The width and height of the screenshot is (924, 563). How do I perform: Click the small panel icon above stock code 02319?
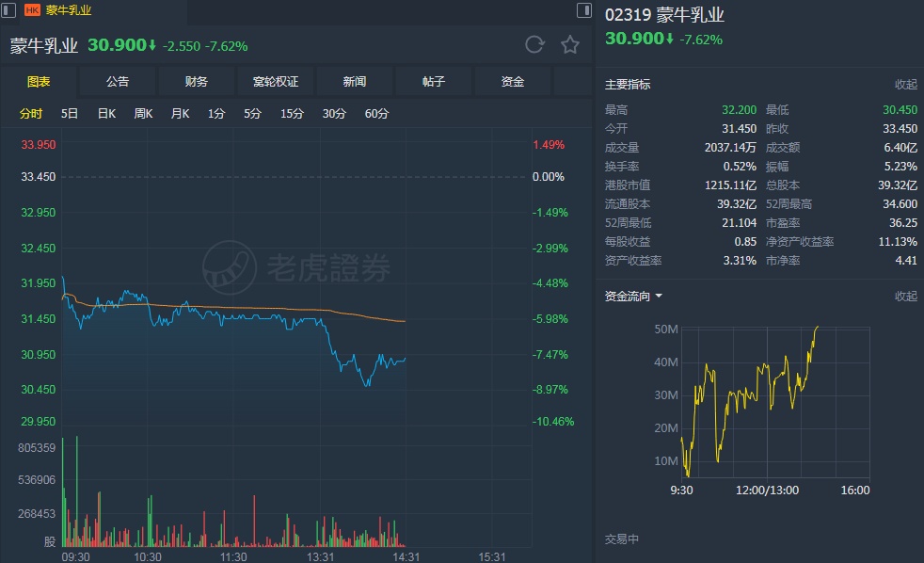(x=584, y=10)
